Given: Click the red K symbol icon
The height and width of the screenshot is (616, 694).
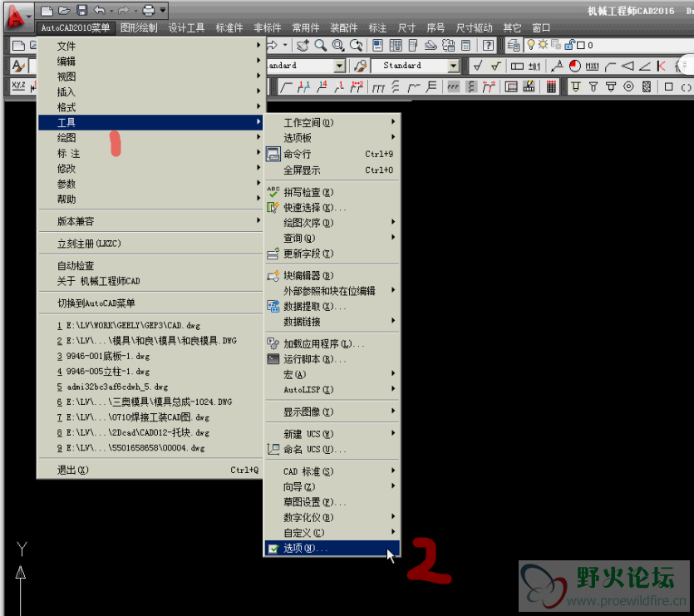Looking at the screenshot, I should click(x=662, y=66).
